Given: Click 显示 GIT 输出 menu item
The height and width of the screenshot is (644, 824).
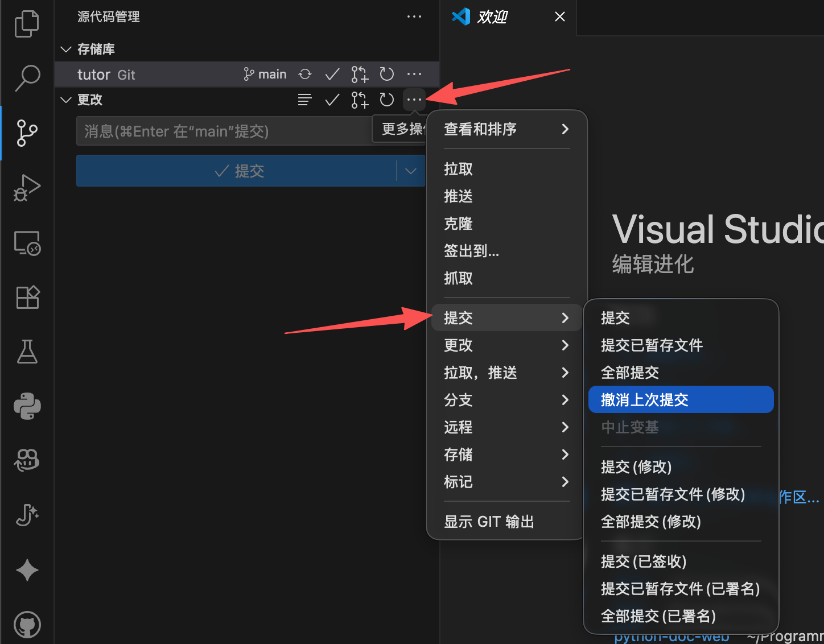Looking at the screenshot, I should pyautogui.click(x=489, y=522).
